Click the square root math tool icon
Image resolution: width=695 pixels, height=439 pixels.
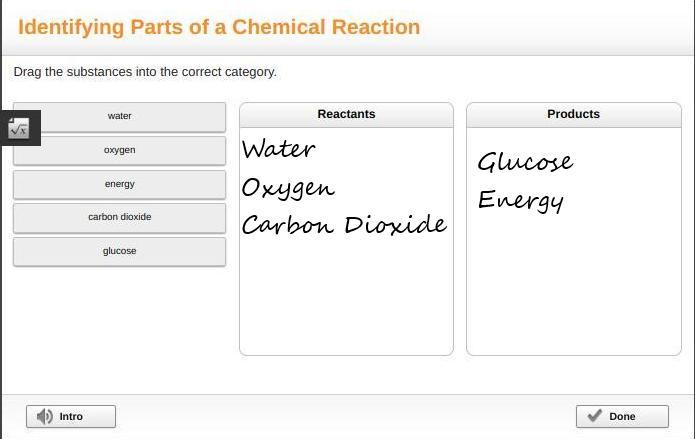19,128
